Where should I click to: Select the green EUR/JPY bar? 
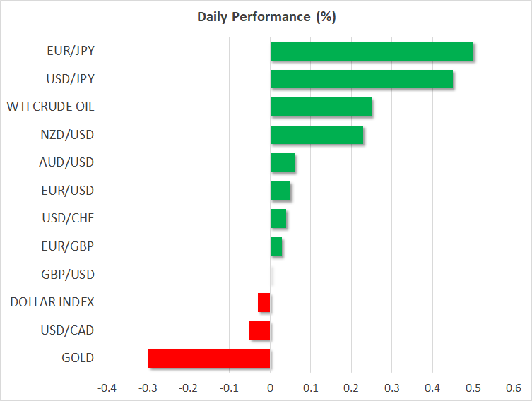point(372,51)
